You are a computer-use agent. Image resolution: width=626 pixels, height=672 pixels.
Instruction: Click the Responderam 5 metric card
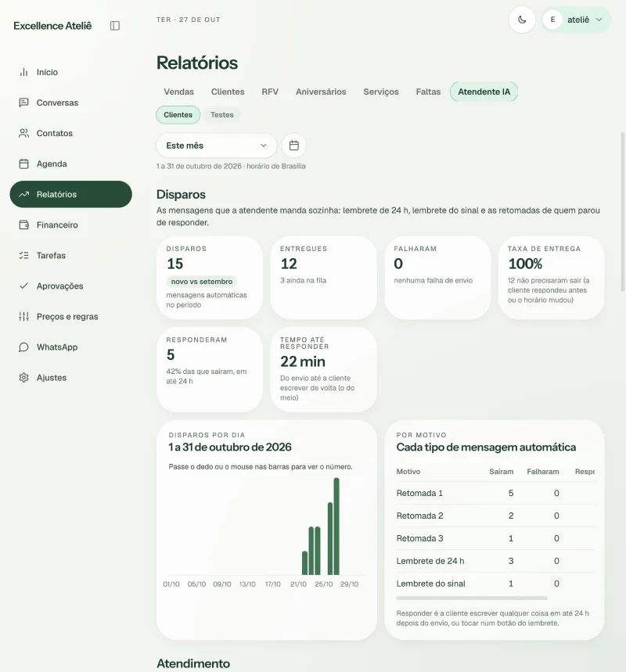[x=210, y=369]
